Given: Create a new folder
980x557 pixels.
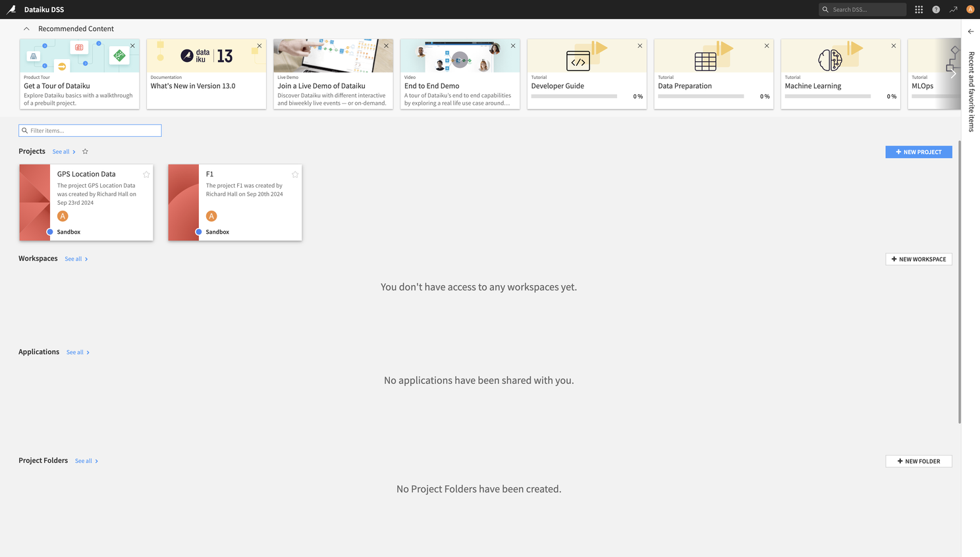Looking at the screenshot, I should coord(919,462).
